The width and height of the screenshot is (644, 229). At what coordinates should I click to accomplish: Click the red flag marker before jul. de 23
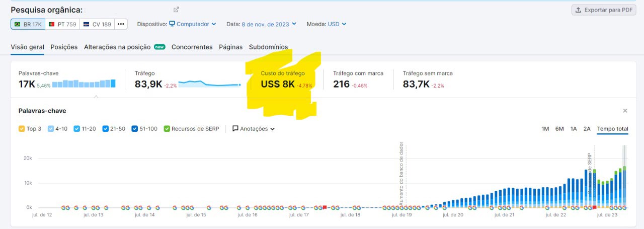pos(594,207)
